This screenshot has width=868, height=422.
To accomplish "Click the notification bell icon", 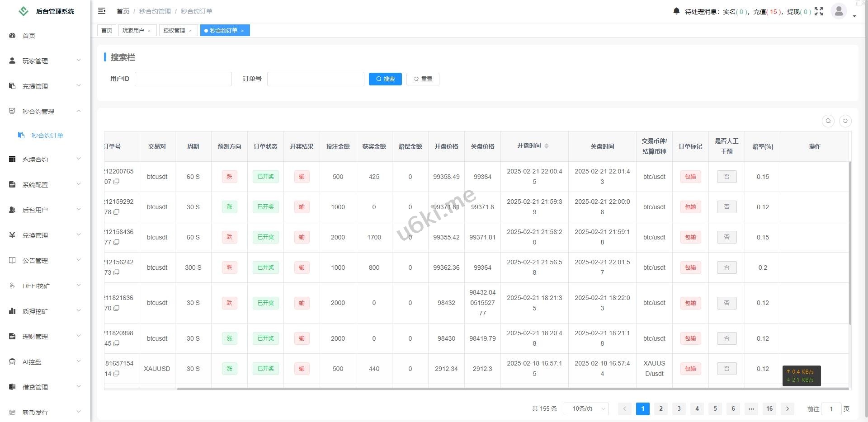I will 676,11.
